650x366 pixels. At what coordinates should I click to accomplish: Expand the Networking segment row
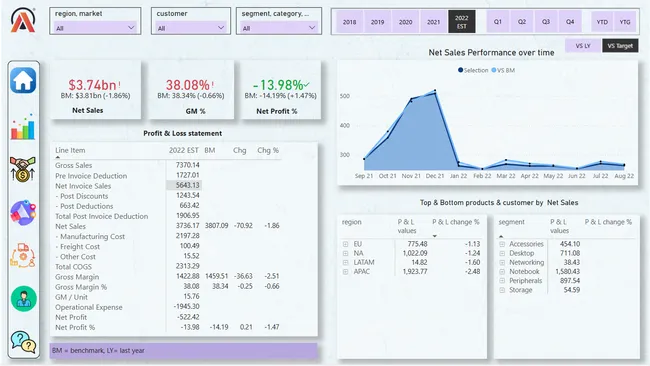click(x=502, y=262)
